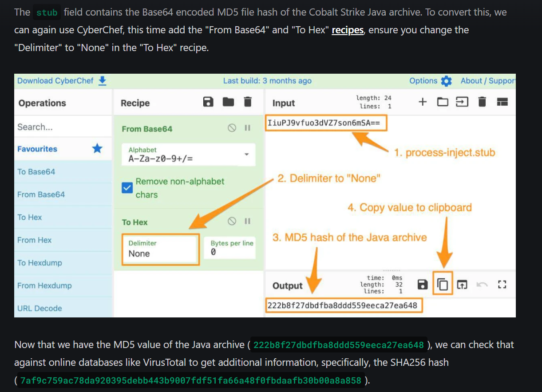This screenshot has height=392, width=542.
Task: Click the green MD5 hash code in the article
Action: tap(339, 345)
